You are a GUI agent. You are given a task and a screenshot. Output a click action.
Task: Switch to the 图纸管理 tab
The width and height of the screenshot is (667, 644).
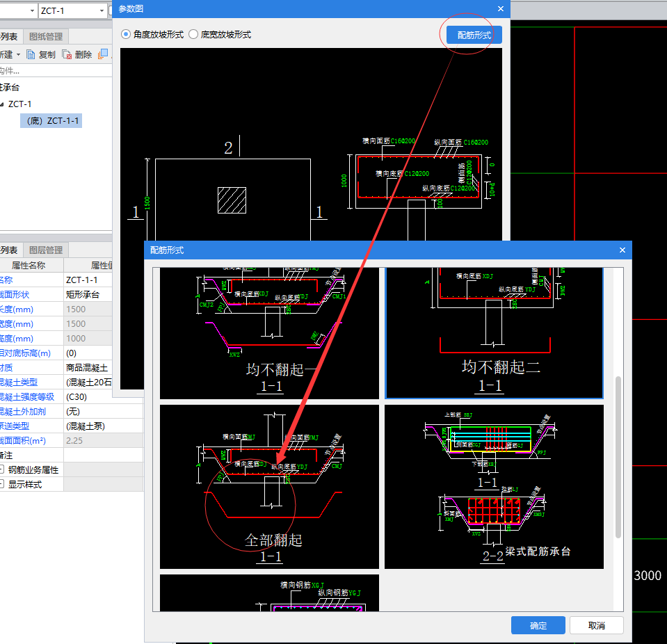click(46, 37)
